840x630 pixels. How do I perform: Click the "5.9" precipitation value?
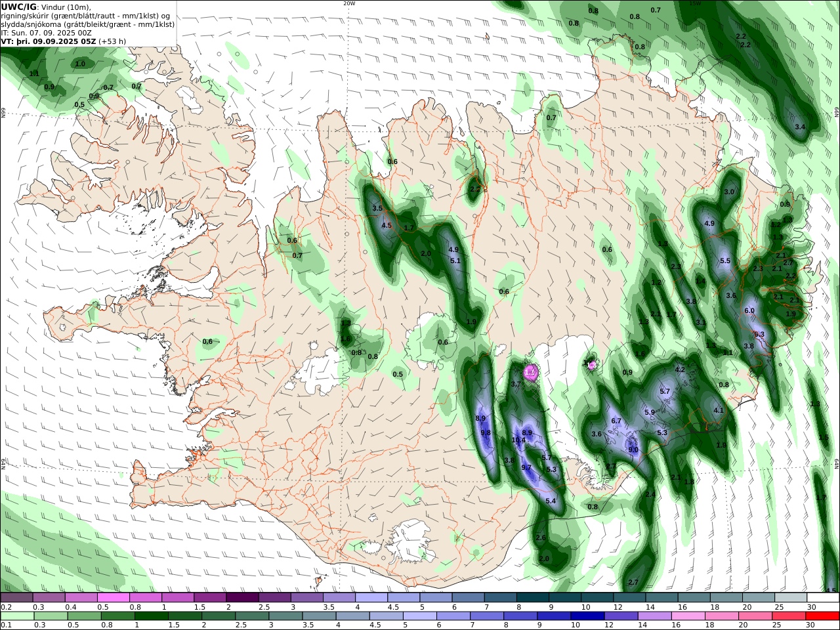(650, 412)
